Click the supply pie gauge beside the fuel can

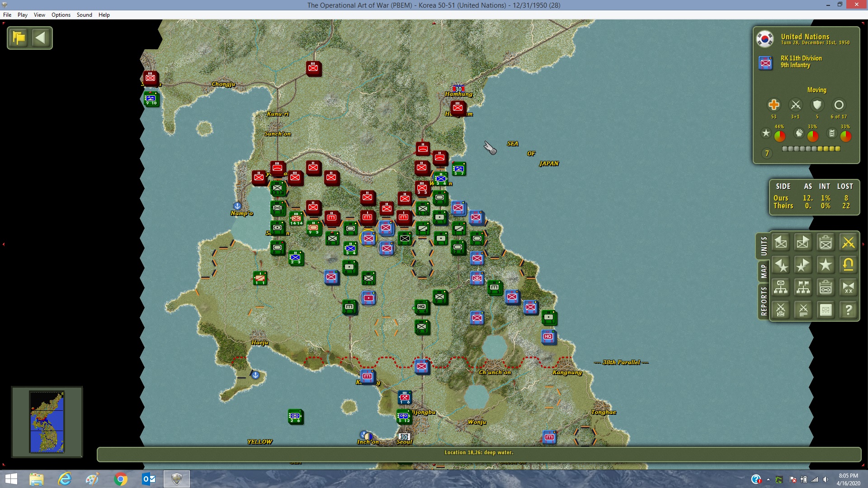tap(846, 136)
